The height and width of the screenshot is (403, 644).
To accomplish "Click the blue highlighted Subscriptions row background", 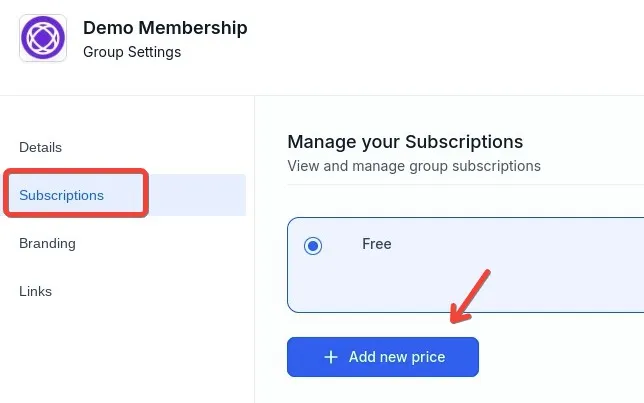I will (200, 195).
